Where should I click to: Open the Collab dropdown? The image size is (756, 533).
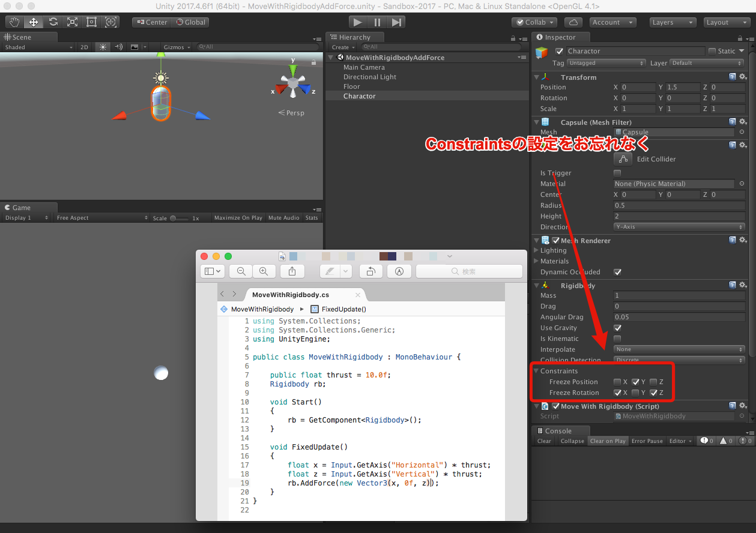coord(534,22)
